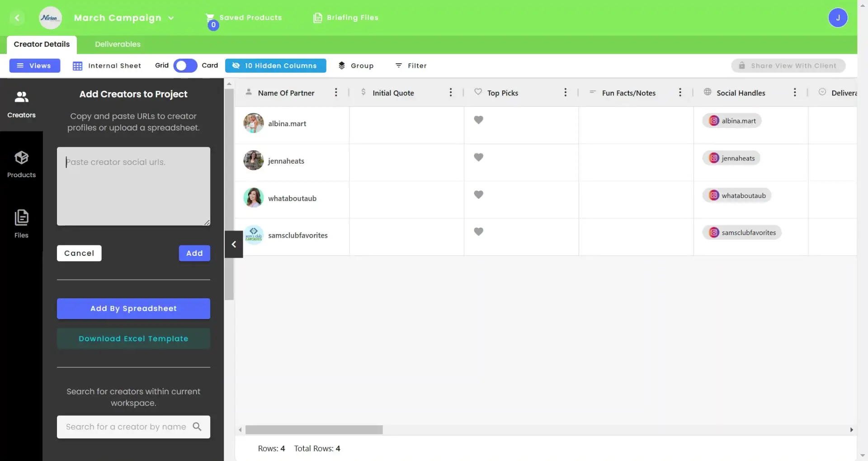This screenshot has width=868, height=461.
Task: Select the Creators panel in the sidebar
Action: (21, 103)
